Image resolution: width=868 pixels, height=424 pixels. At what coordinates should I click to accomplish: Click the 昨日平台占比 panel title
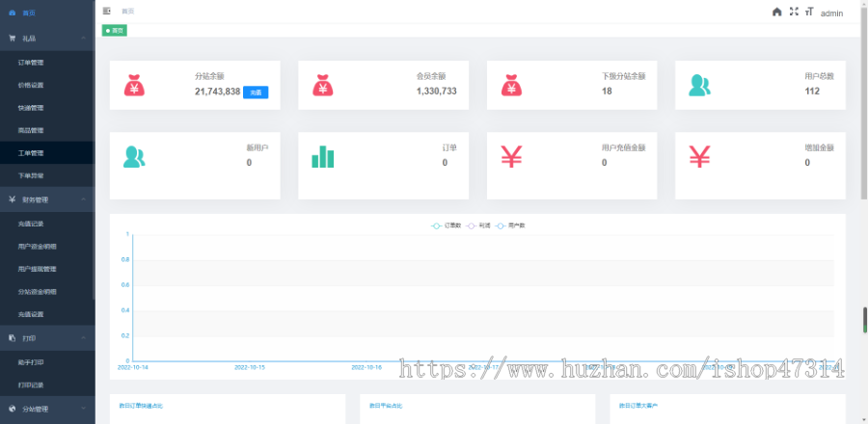coord(386,406)
